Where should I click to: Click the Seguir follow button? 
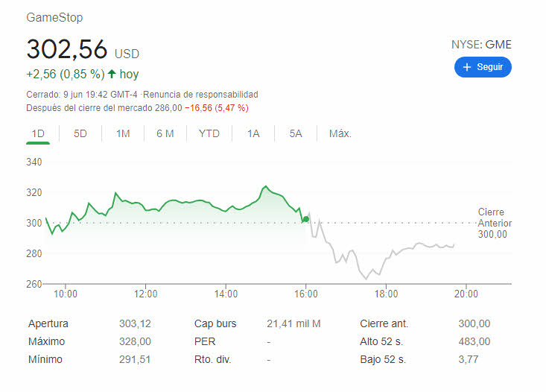[x=483, y=67]
